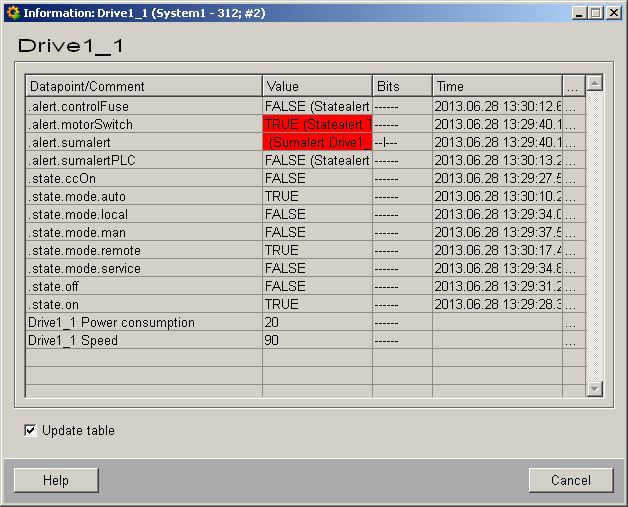Screen dimensions: 628x507
Task: Sort by the Datapoint/Comment column header
Action: point(144,86)
